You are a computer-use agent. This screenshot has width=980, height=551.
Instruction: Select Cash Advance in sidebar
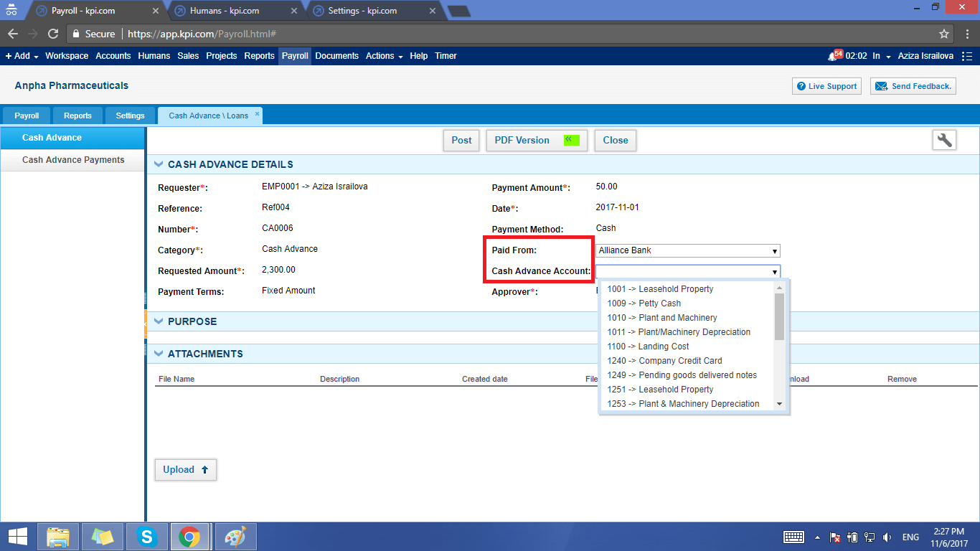[x=72, y=138]
